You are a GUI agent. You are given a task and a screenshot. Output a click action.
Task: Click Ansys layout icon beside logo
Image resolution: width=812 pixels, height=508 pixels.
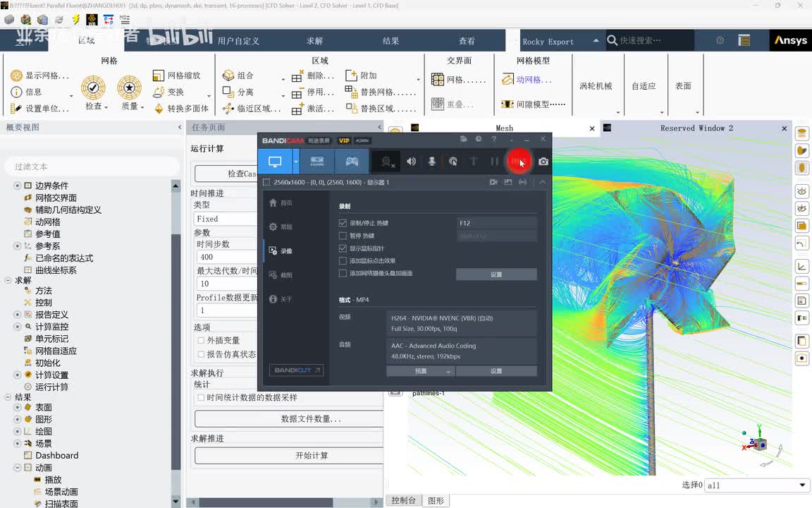pyautogui.click(x=744, y=40)
